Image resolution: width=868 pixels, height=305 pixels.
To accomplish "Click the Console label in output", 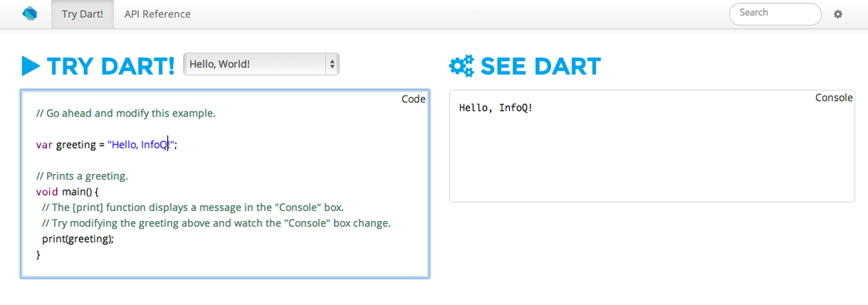I will [834, 97].
